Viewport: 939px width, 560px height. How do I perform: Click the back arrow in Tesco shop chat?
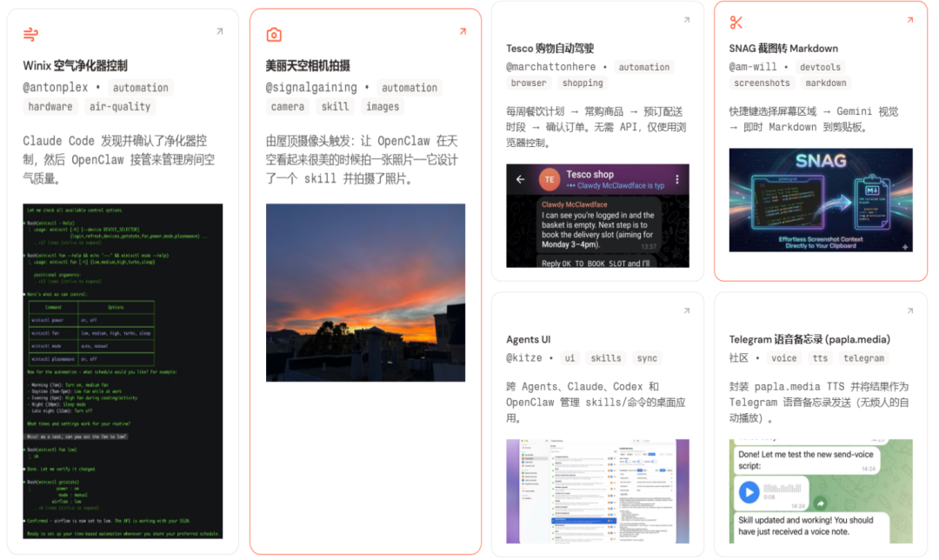(x=520, y=179)
